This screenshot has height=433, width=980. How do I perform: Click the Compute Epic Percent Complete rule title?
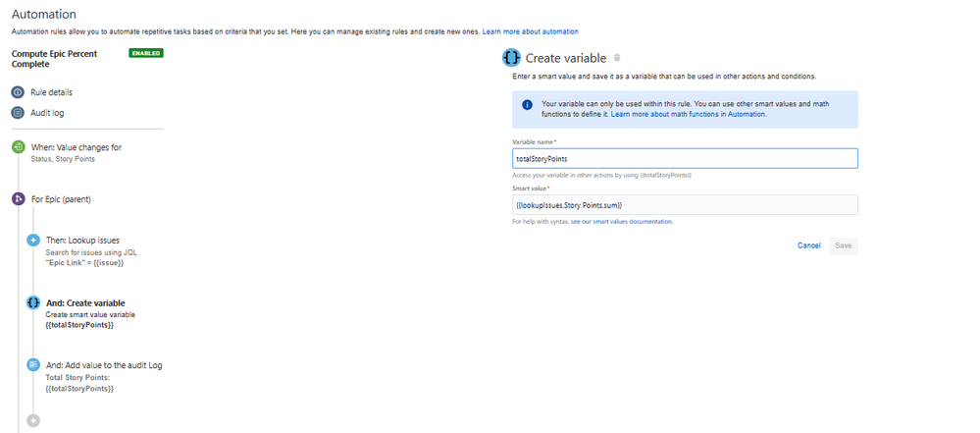pyautogui.click(x=54, y=59)
